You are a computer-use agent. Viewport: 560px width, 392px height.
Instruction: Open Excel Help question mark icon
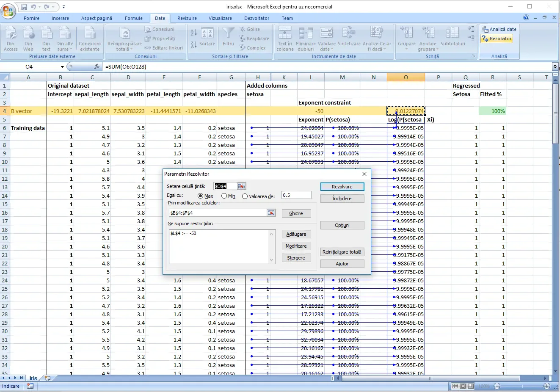pos(526,18)
